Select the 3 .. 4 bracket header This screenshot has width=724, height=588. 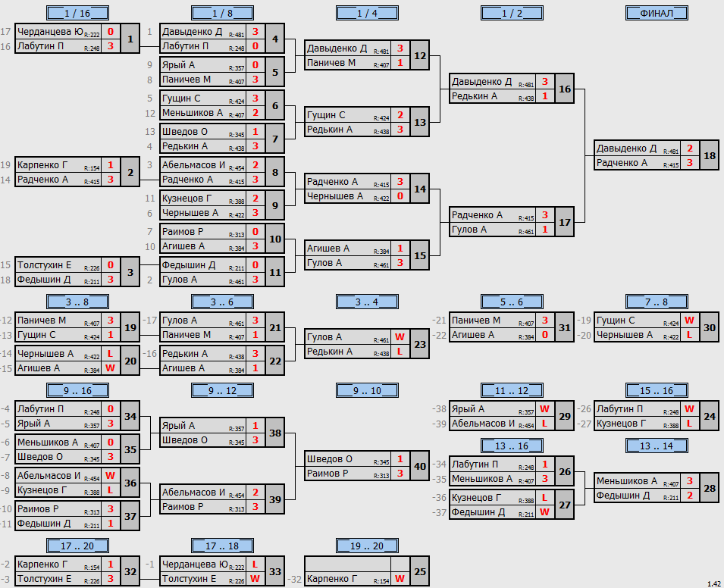click(367, 302)
